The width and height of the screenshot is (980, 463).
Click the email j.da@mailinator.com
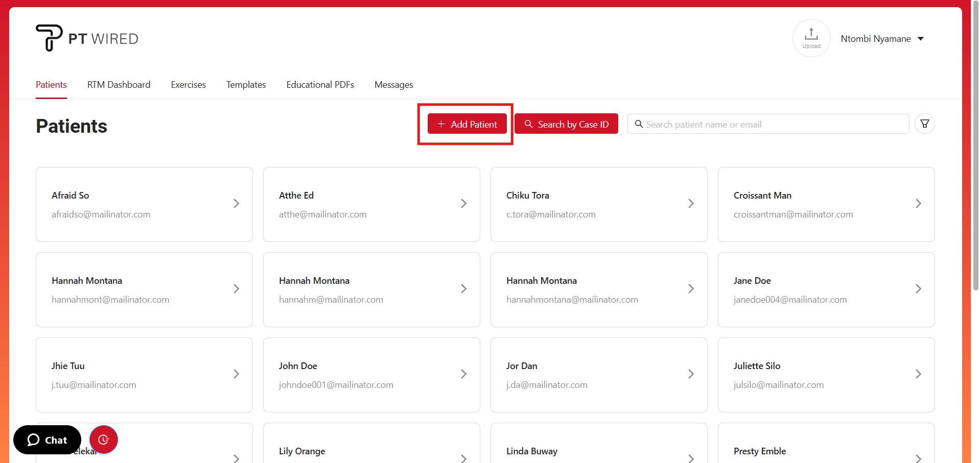pos(547,385)
